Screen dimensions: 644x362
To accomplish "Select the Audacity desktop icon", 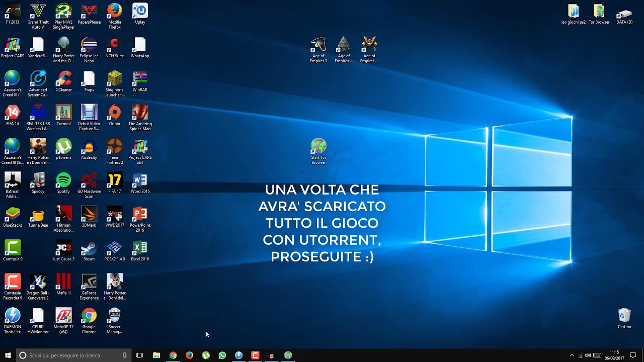I will [x=89, y=149].
